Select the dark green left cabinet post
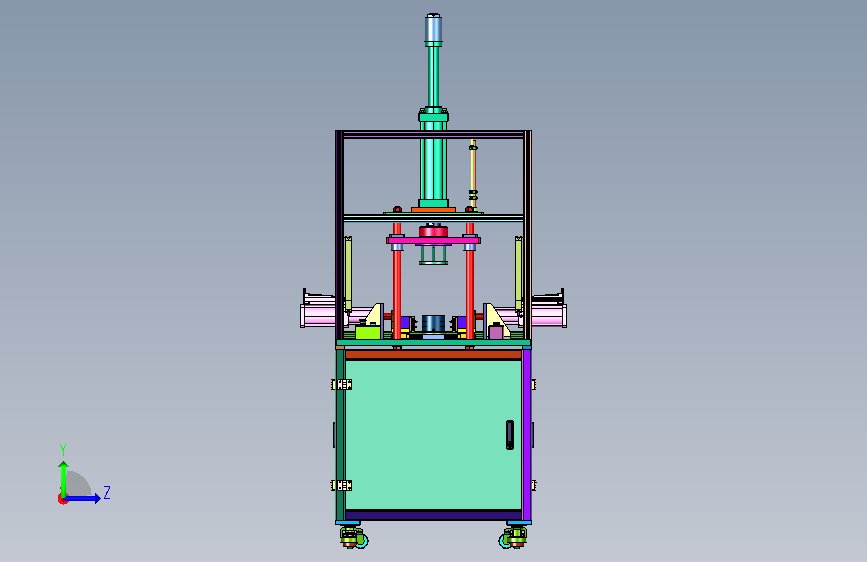Image resolution: width=867 pixels, height=562 pixels. pos(340,435)
